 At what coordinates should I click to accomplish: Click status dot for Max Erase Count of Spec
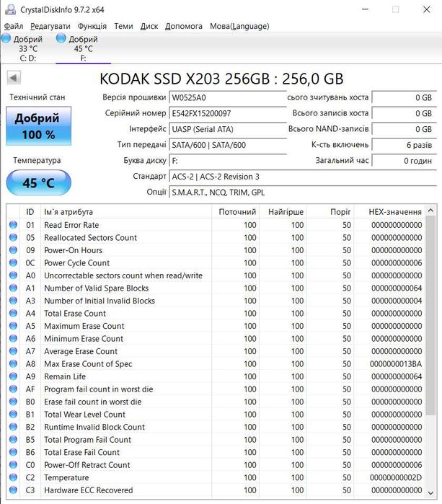(x=13, y=363)
